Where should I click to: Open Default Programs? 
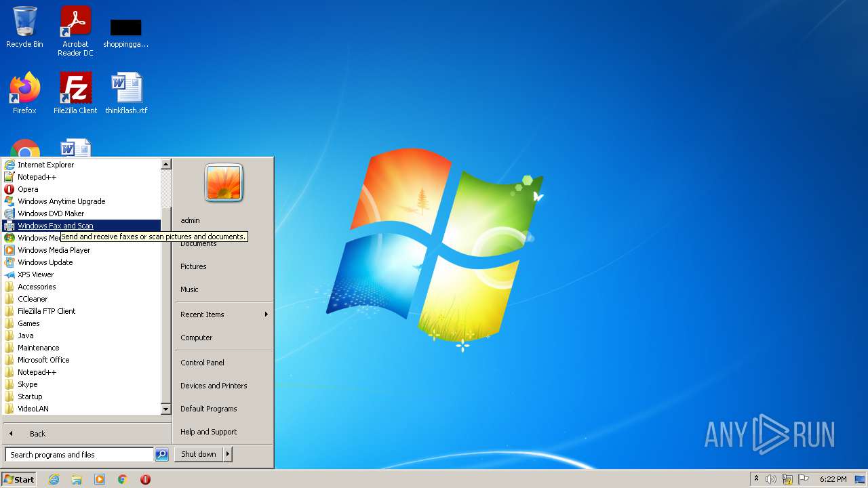[x=224, y=409]
